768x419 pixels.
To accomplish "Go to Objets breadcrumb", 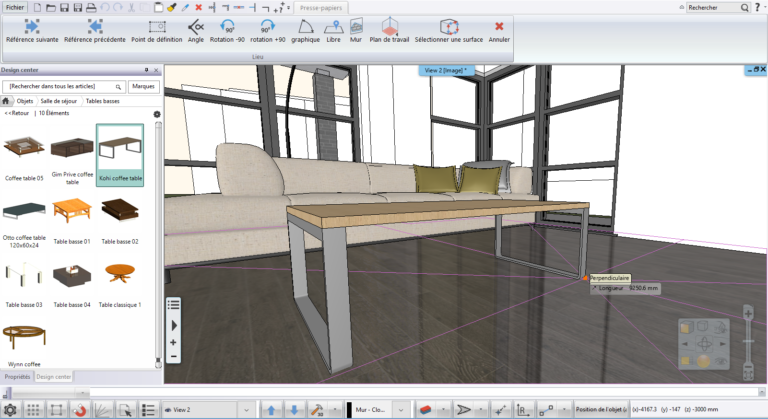I will click(x=25, y=101).
